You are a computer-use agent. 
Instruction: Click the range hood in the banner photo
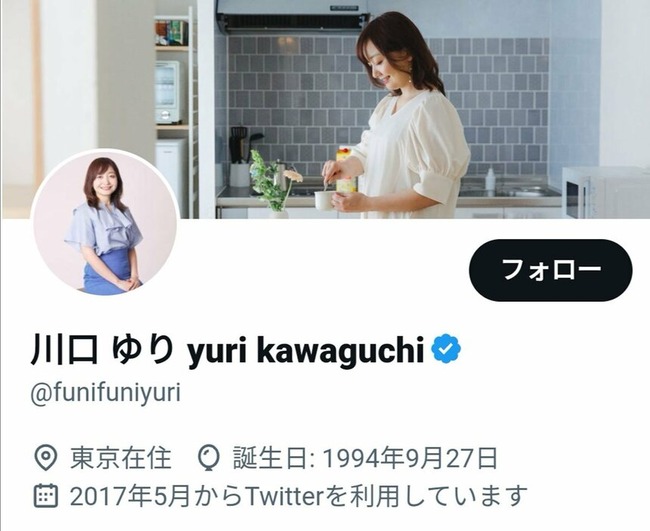click(293, 16)
